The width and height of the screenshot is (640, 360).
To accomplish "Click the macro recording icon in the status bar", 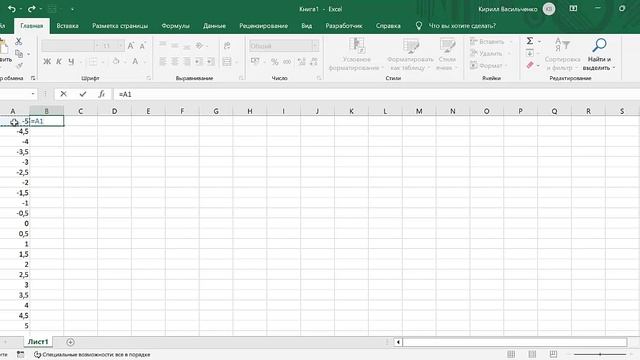I will (x=20, y=354).
